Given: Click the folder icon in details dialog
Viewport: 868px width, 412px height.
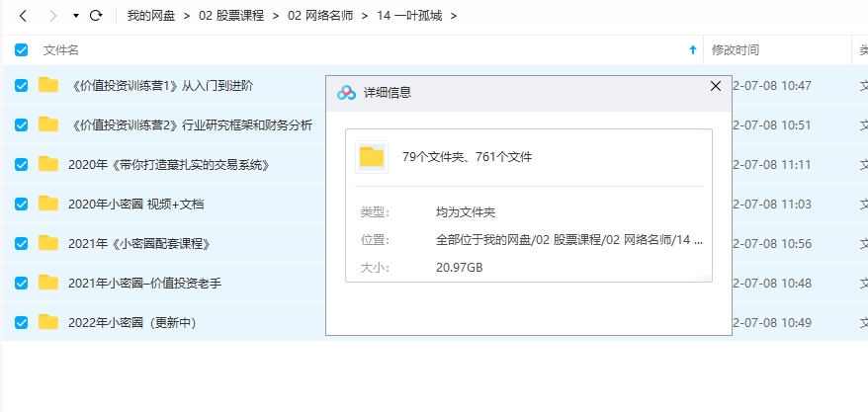Looking at the screenshot, I should (x=372, y=156).
